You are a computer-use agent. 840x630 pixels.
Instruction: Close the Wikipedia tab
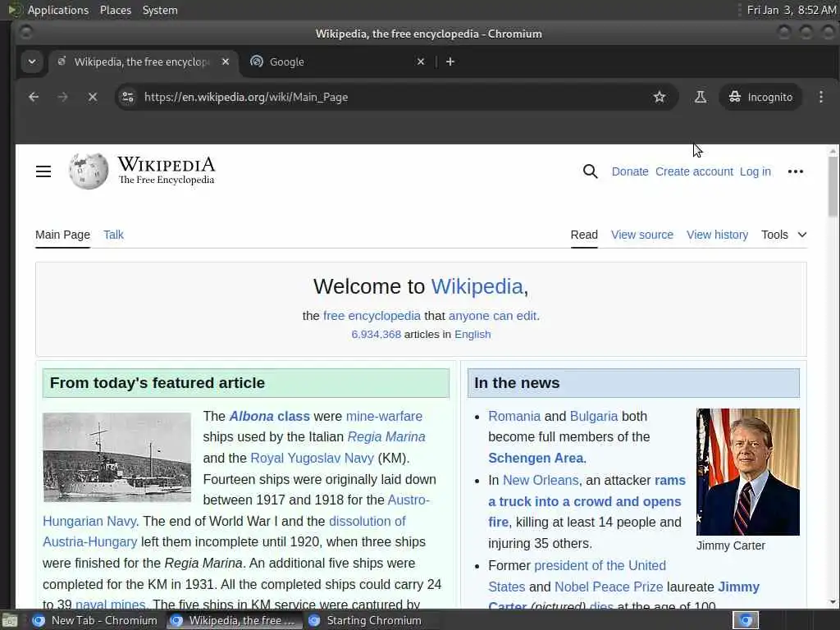[226, 62]
